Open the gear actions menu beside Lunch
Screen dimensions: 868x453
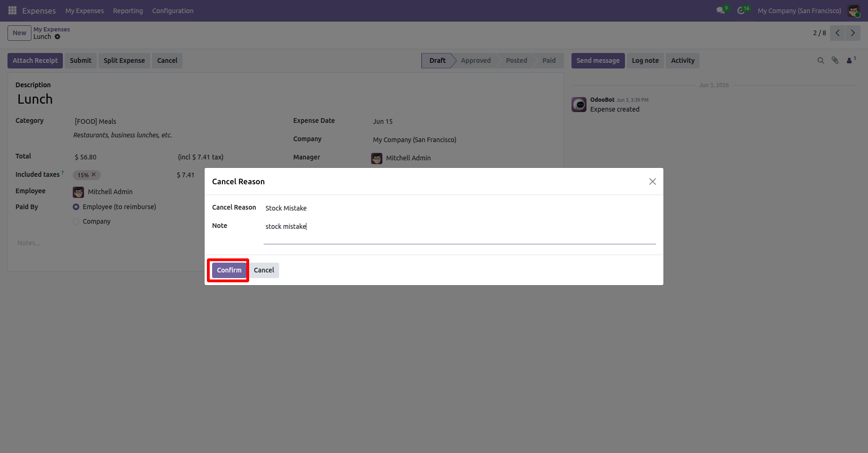point(58,37)
